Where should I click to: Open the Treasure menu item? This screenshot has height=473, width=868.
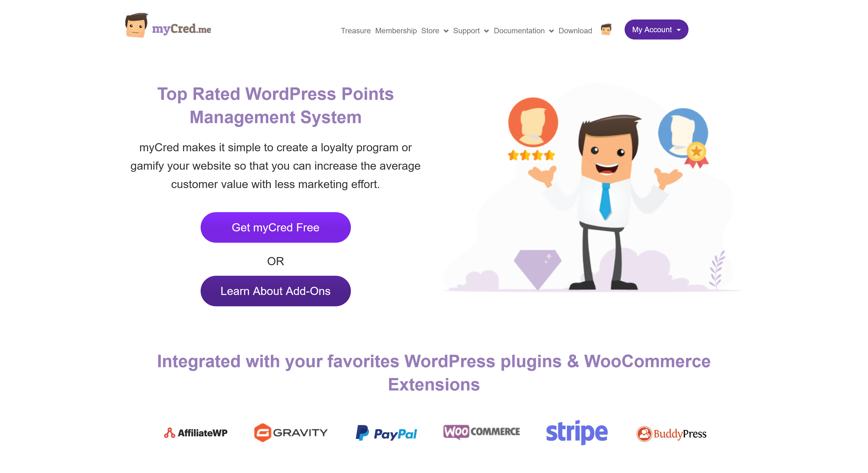pyautogui.click(x=355, y=29)
